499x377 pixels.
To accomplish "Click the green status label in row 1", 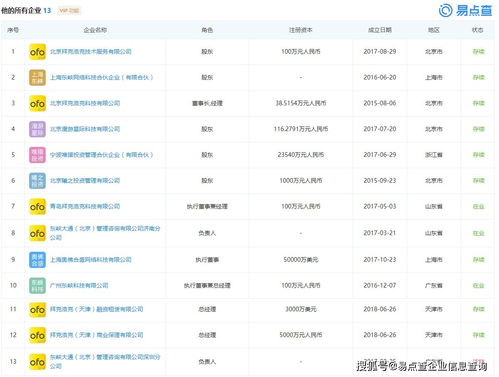I will 478,52.
